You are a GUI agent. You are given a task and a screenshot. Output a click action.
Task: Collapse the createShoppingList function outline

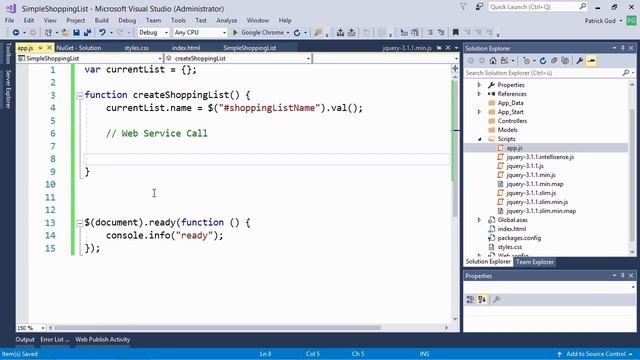coord(80,96)
